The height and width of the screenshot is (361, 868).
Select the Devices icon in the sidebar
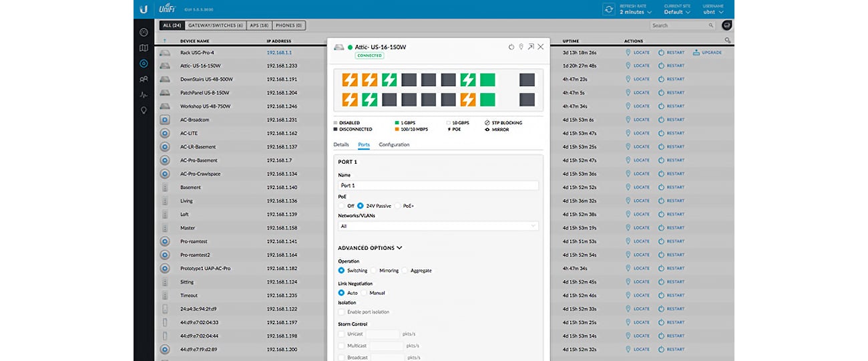click(x=144, y=64)
